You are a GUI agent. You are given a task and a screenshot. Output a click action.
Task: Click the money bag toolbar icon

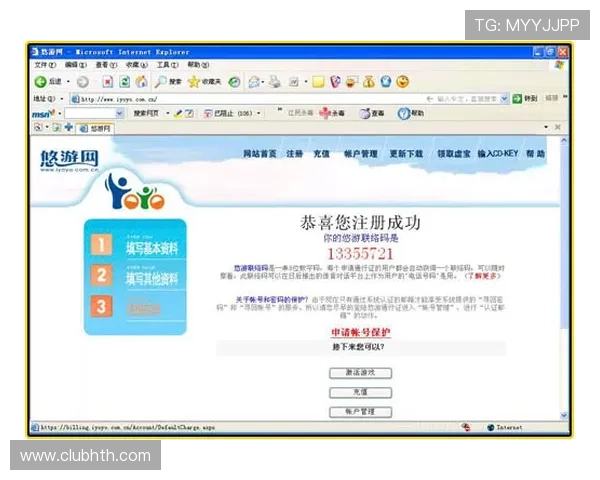pos(369,82)
